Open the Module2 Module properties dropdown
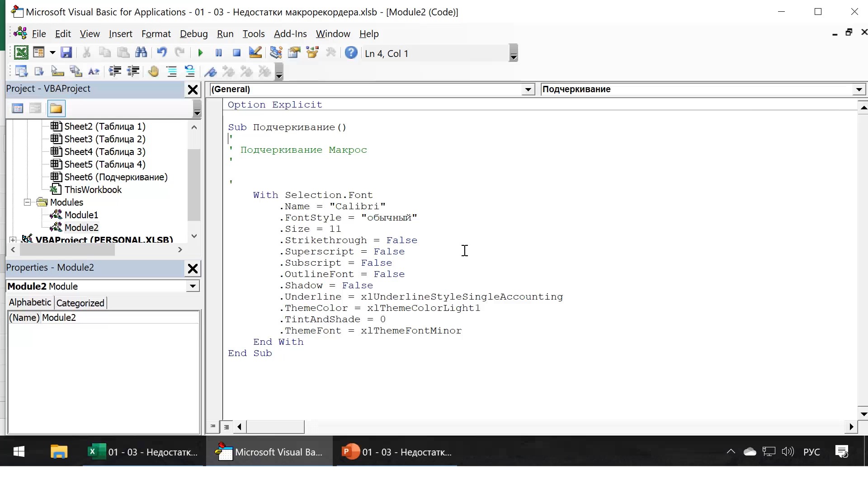Image resolution: width=868 pixels, height=488 pixels. click(193, 286)
